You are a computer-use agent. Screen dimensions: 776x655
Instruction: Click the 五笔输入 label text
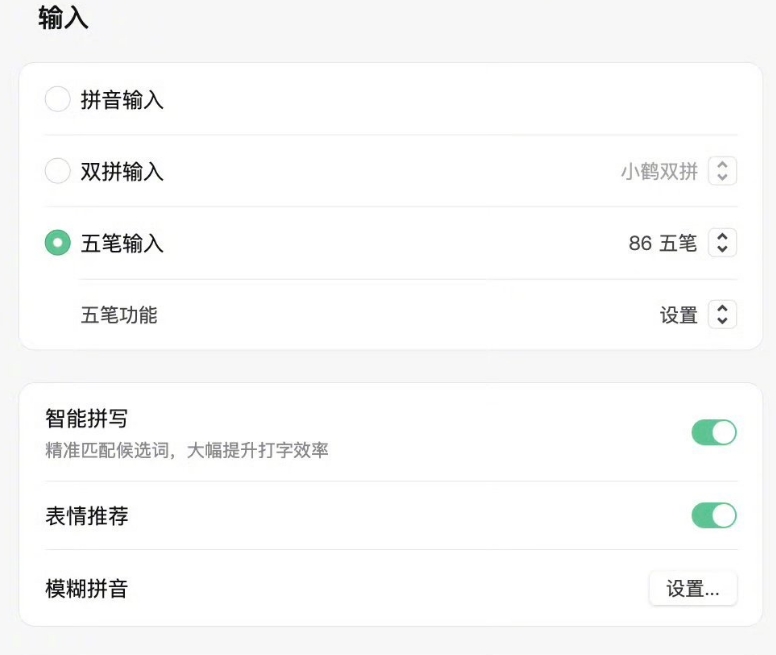tap(122, 243)
